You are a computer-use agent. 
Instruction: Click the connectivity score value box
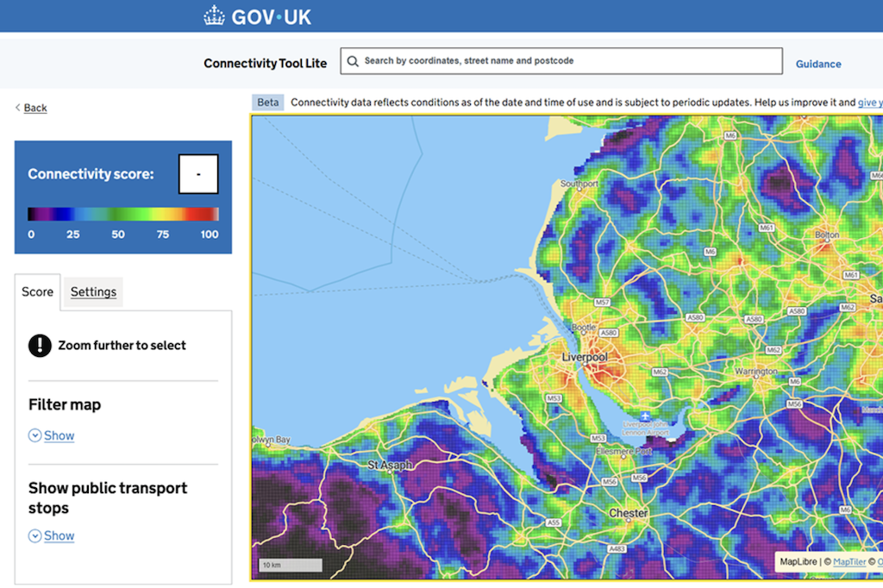point(199,173)
